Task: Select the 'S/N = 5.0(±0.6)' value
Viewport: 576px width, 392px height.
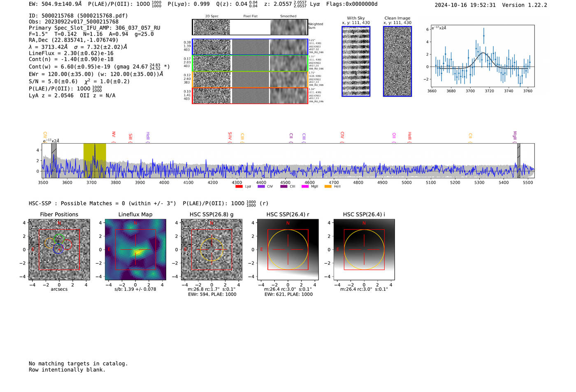Action: point(53,81)
